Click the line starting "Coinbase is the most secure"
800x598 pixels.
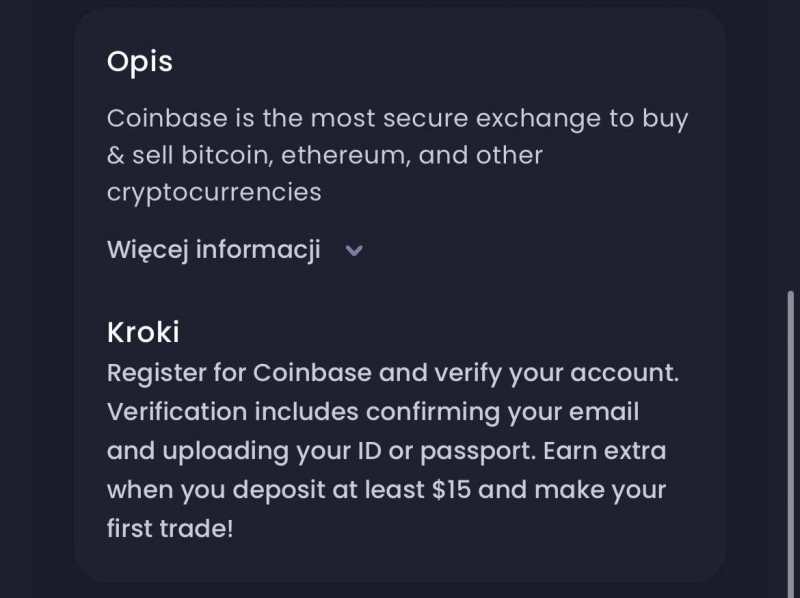(397, 119)
